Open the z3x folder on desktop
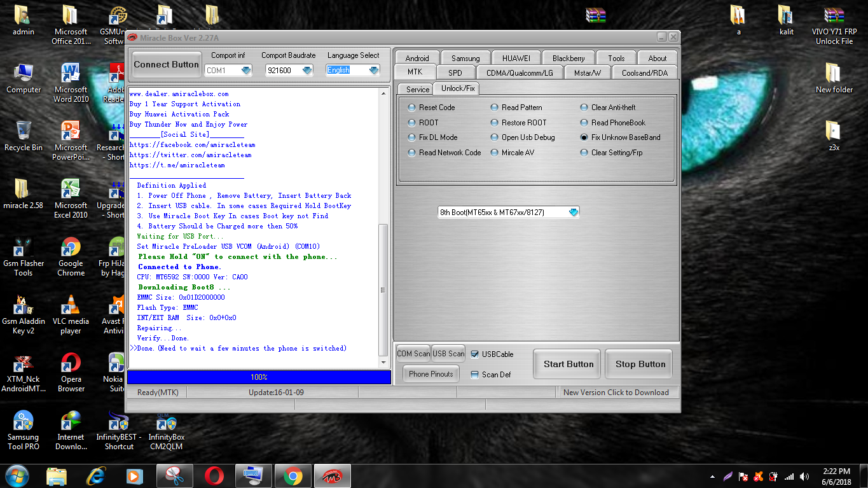The width and height of the screenshot is (868, 488). pyautogui.click(x=834, y=136)
